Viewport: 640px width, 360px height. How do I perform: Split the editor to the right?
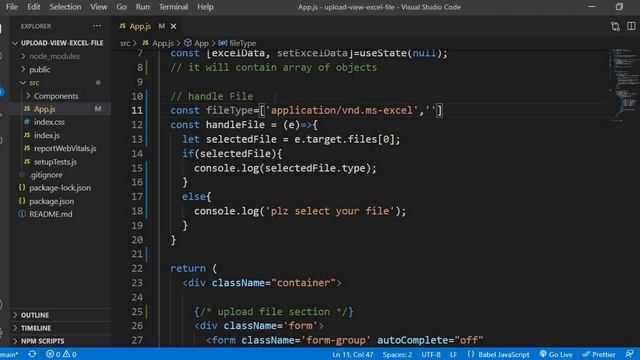coord(631,26)
